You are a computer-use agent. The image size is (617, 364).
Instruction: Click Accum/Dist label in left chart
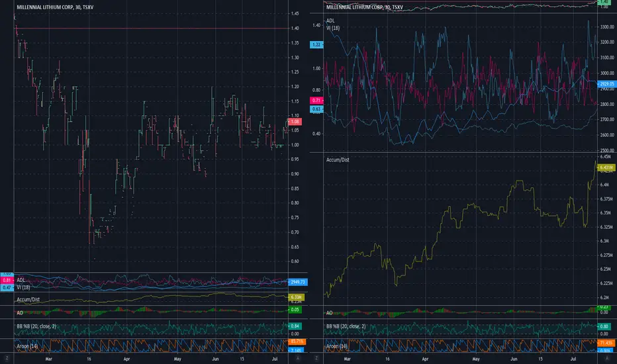[x=28, y=299]
